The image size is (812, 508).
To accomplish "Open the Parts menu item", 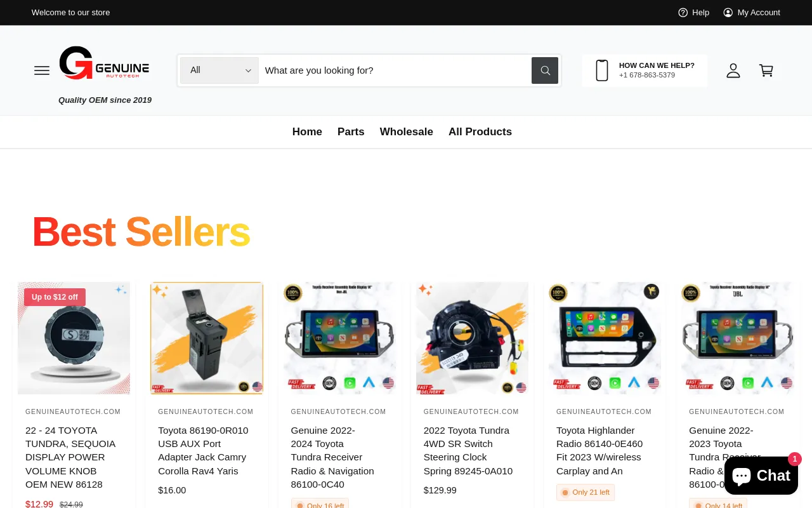I will click(x=351, y=132).
